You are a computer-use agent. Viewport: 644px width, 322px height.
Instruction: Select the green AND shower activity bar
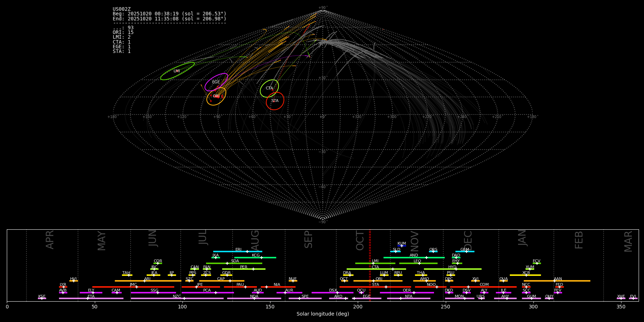point(401,258)
